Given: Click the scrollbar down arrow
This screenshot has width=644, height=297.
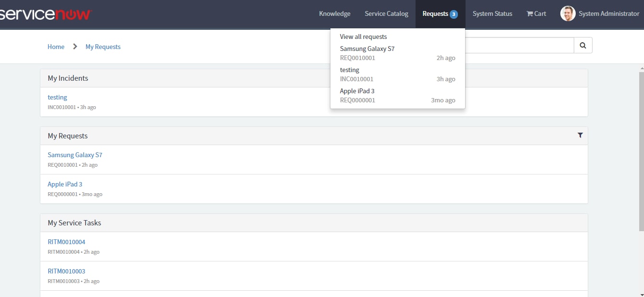Looking at the screenshot, I should (x=640, y=293).
